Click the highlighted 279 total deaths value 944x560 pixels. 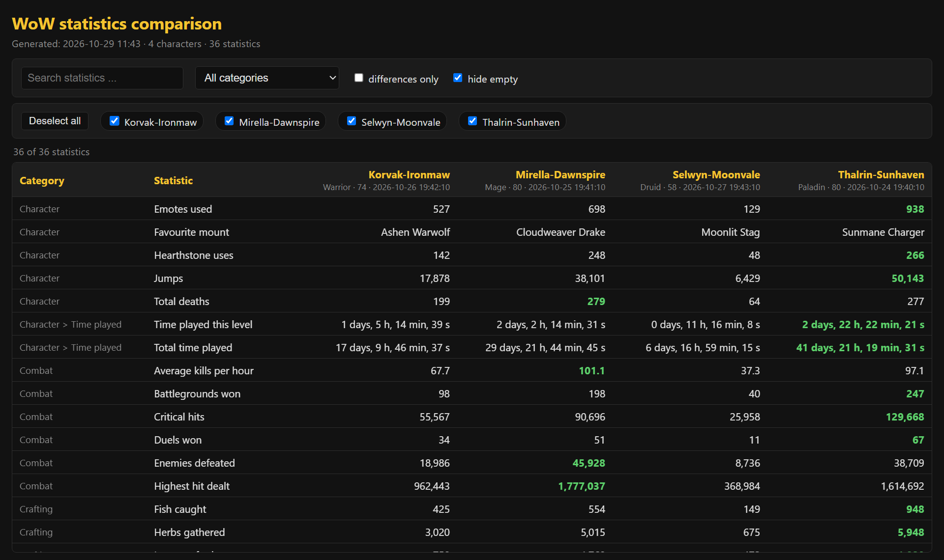click(x=596, y=302)
